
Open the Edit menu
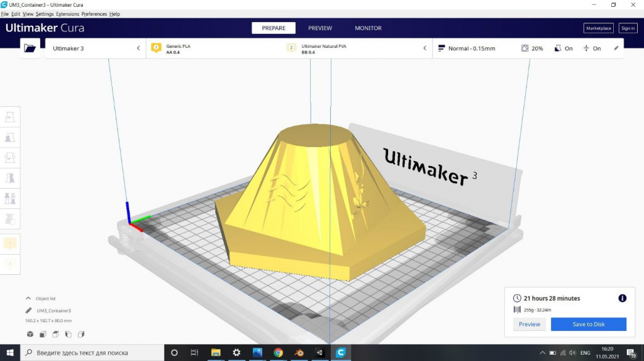pos(16,14)
